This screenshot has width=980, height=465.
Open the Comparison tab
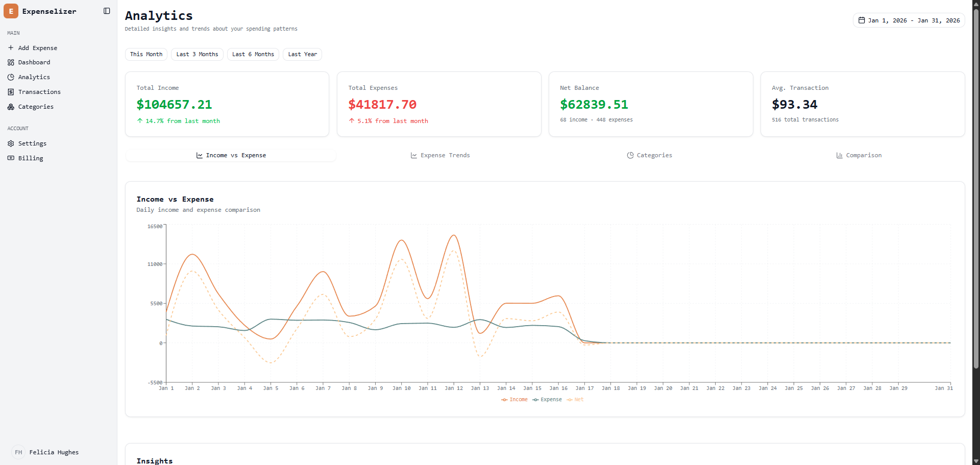pyautogui.click(x=859, y=155)
